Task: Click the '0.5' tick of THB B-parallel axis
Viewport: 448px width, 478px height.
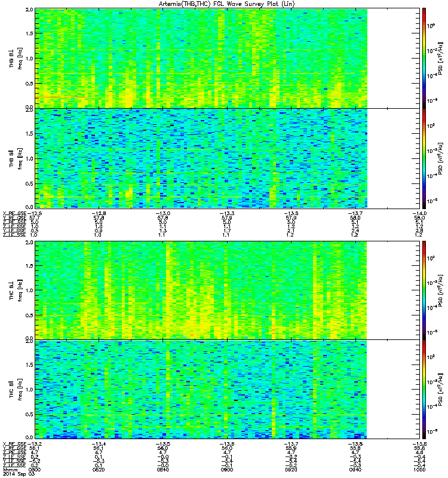Action: coord(29,183)
